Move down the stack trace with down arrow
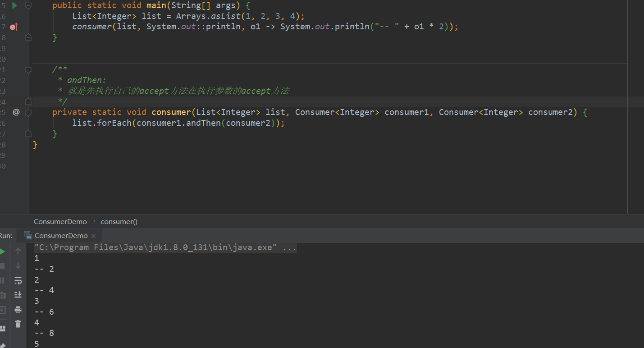This screenshot has height=348, width=644. pyautogui.click(x=18, y=266)
